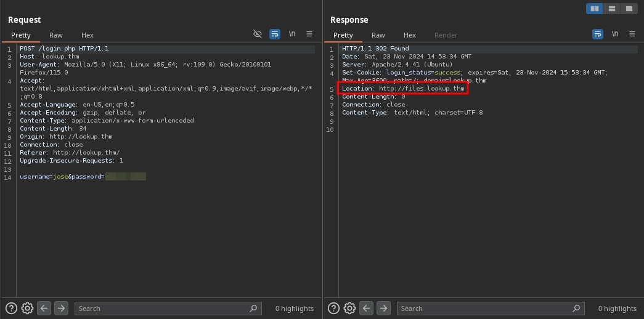Image resolution: width=644 pixels, height=319 pixels.
Task: Click the Response panel search field
Action: (x=484, y=309)
